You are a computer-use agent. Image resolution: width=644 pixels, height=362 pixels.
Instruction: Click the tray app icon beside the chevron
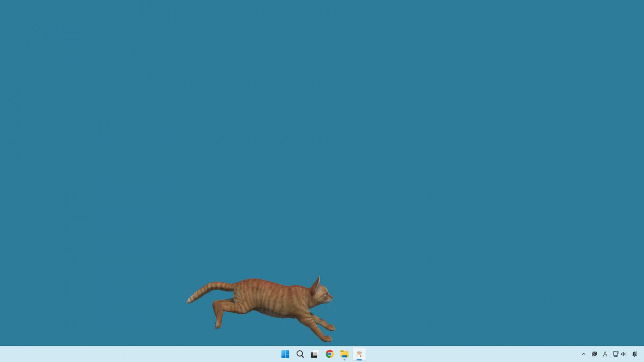(x=594, y=354)
